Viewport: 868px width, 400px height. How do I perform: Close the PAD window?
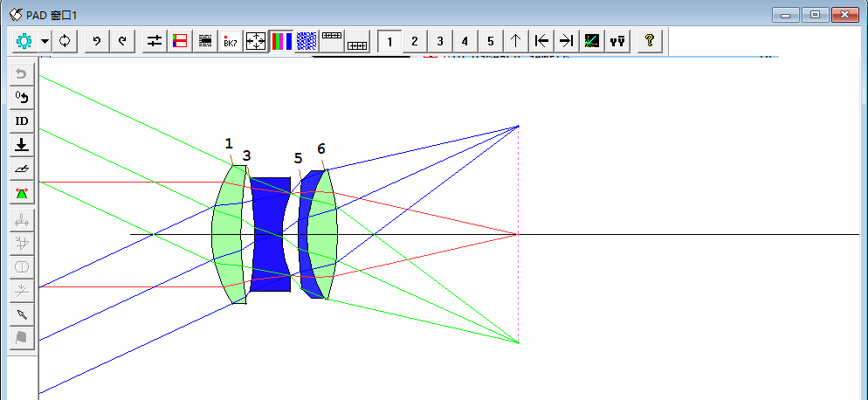click(845, 15)
